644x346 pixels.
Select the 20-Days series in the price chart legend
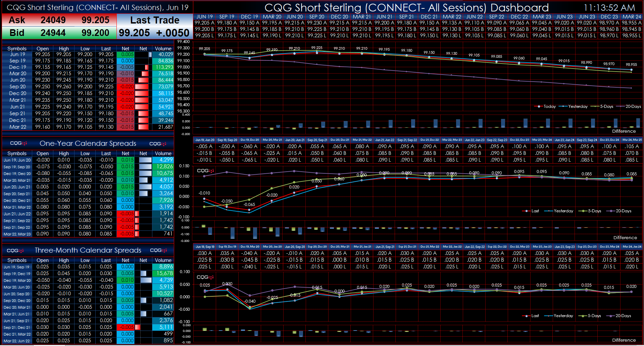click(x=629, y=106)
